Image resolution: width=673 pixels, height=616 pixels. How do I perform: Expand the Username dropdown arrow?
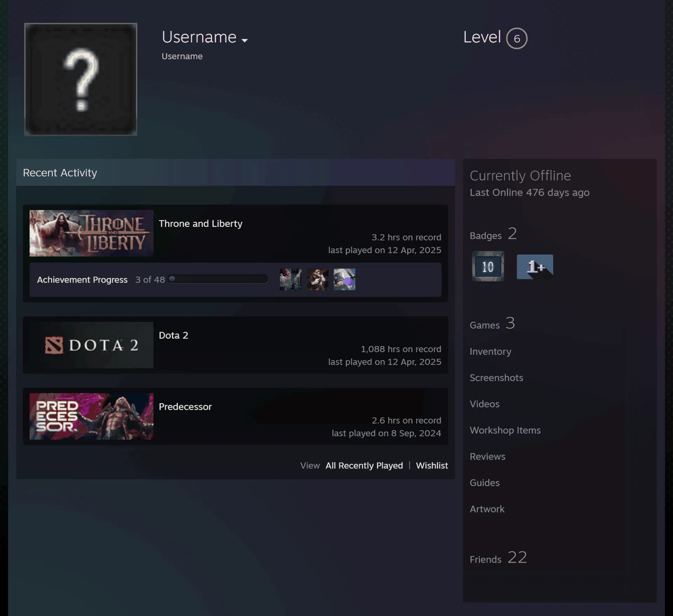click(245, 40)
